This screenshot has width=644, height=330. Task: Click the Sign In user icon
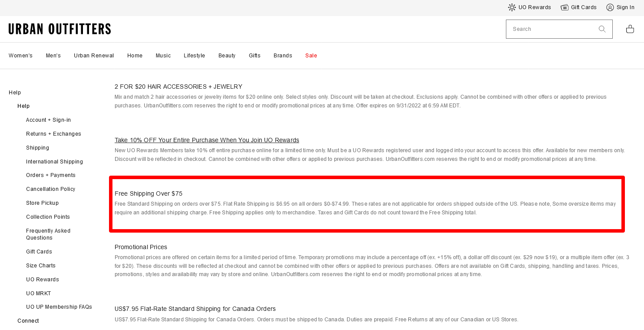(610, 7)
